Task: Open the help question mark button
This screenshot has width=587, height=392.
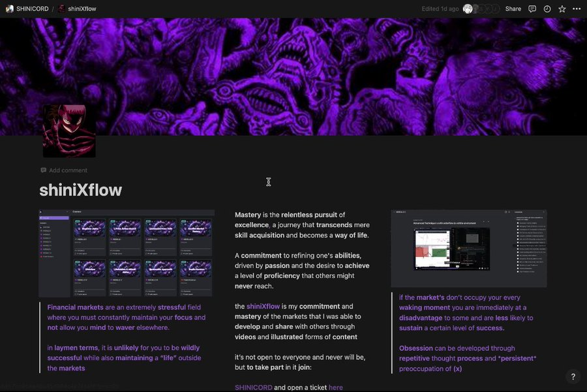Action: click(573, 376)
